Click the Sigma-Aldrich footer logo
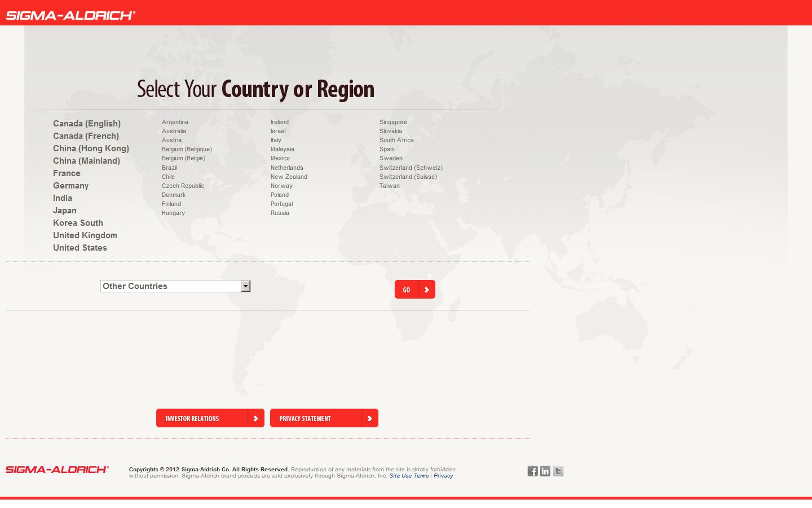 [56, 469]
